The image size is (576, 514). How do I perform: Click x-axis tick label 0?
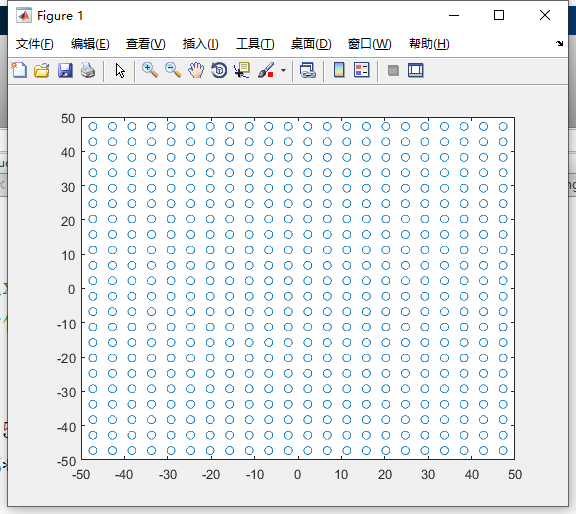tap(298, 475)
